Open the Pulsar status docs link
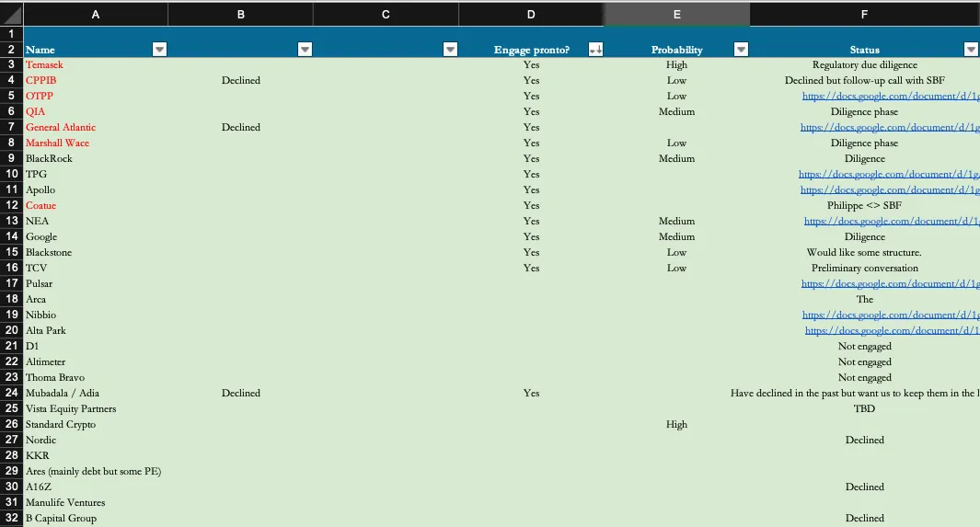The image size is (980, 527). 891,283
